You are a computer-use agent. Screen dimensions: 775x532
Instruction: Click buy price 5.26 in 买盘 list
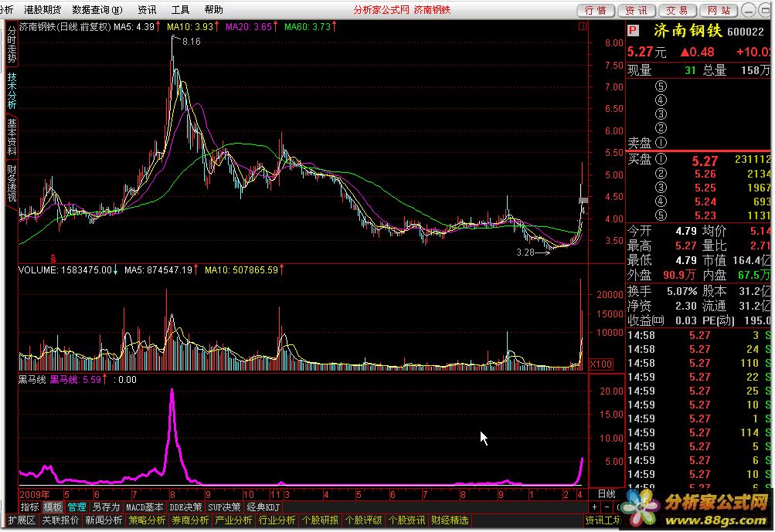[705, 174]
